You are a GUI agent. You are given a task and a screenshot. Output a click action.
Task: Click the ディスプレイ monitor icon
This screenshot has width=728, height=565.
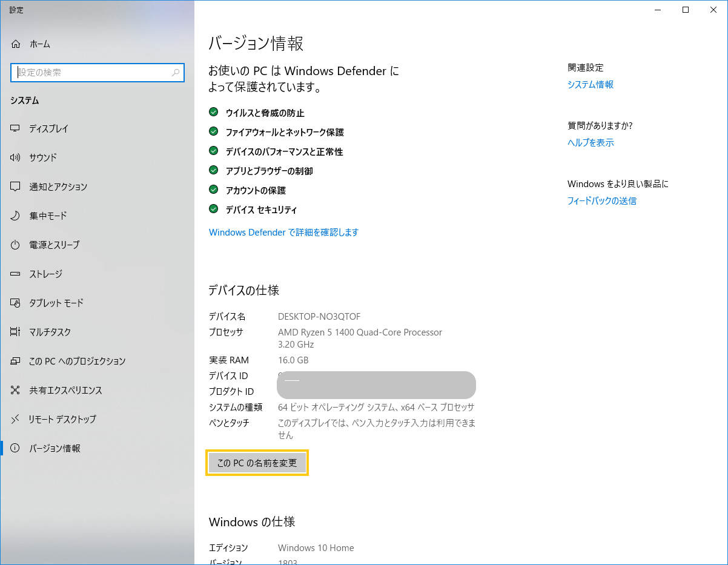coord(16,129)
